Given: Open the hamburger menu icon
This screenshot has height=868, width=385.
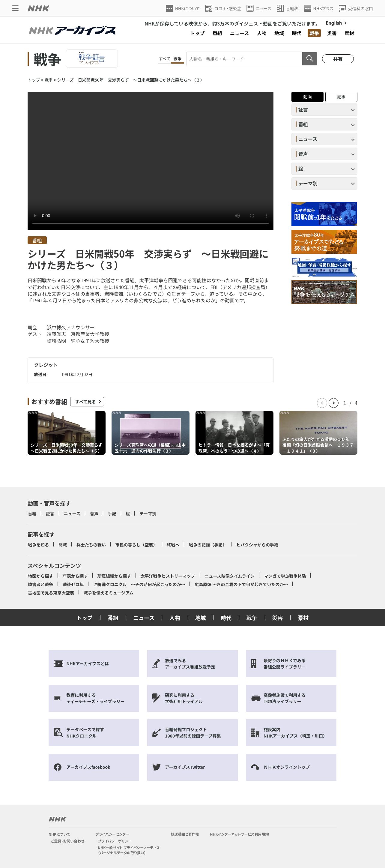Looking at the screenshot, I should 15,8.
